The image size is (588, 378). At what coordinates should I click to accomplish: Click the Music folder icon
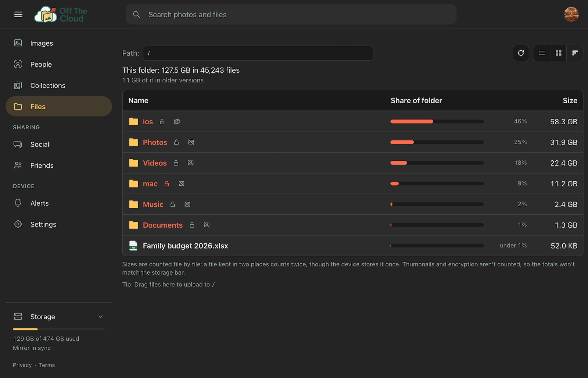134,204
